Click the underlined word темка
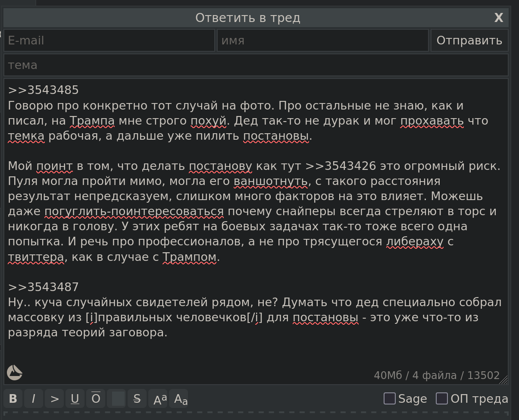This screenshot has width=519, height=420. [x=26, y=136]
